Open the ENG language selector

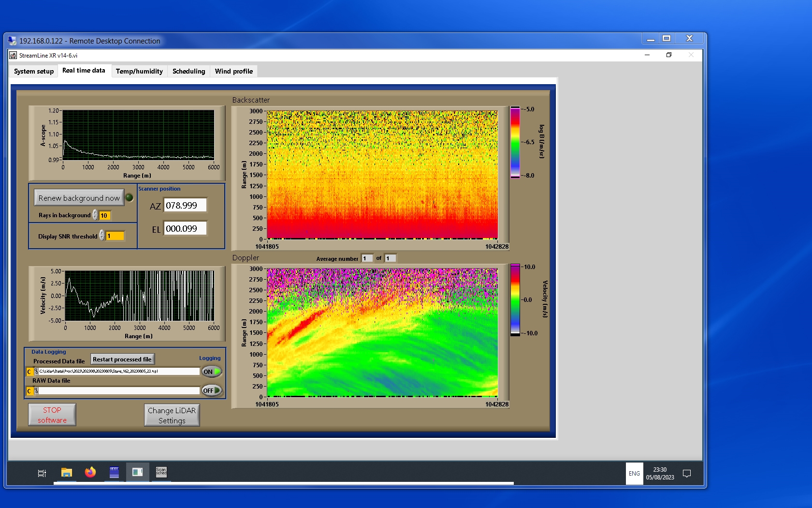[634, 473]
